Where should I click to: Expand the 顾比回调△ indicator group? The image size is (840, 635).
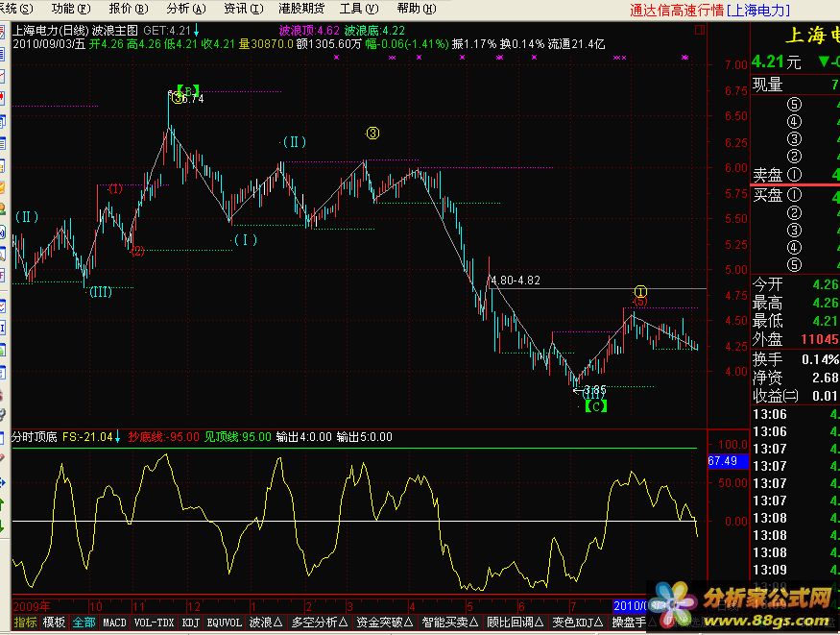click(x=516, y=623)
